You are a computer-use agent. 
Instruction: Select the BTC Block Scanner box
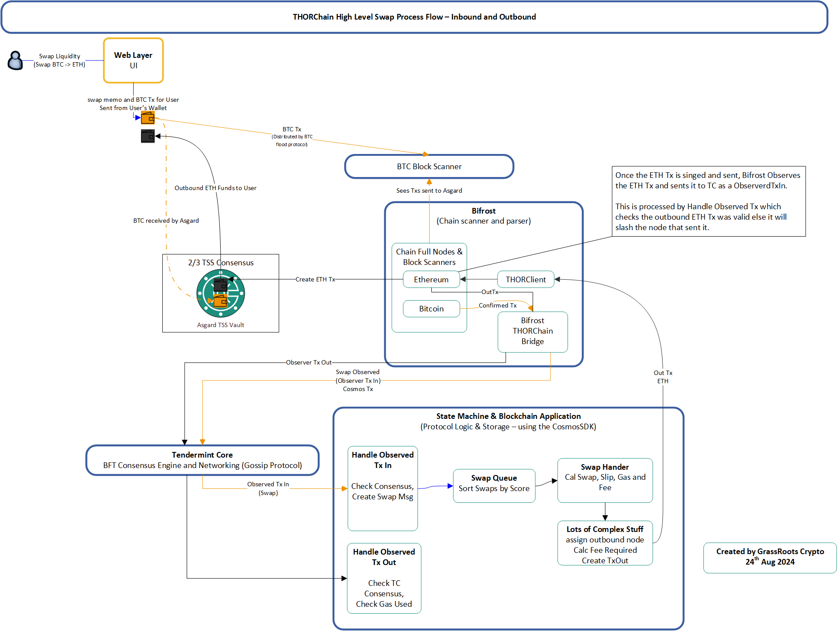tap(429, 167)
